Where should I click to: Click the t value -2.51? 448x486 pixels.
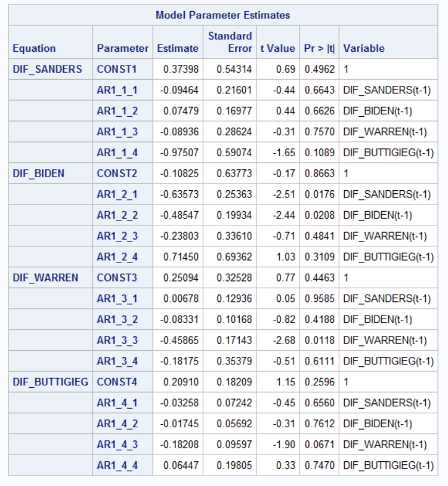(284, 195)
